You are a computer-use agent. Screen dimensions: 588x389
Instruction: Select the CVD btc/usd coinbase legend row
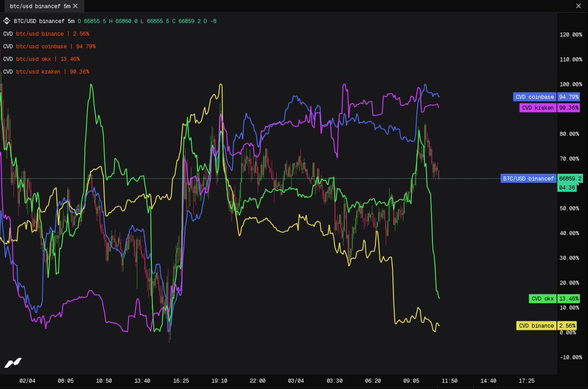coord(49,47)
